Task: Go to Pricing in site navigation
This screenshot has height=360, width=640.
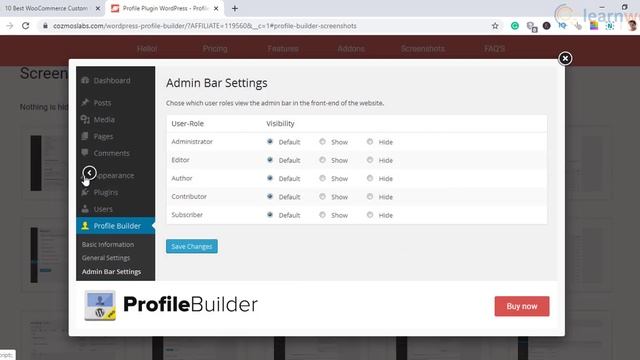Action: tap(215, 49)
